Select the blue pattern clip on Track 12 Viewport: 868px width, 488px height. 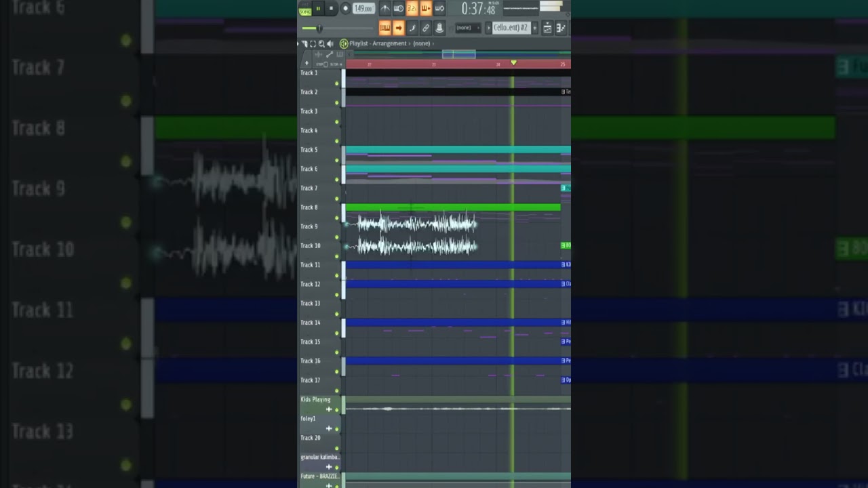453,284
